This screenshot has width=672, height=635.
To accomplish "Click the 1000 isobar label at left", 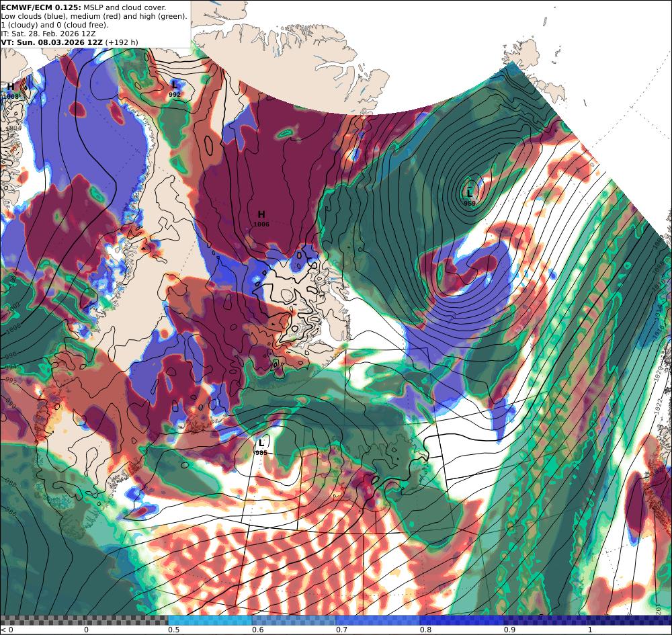I will 13,328.
